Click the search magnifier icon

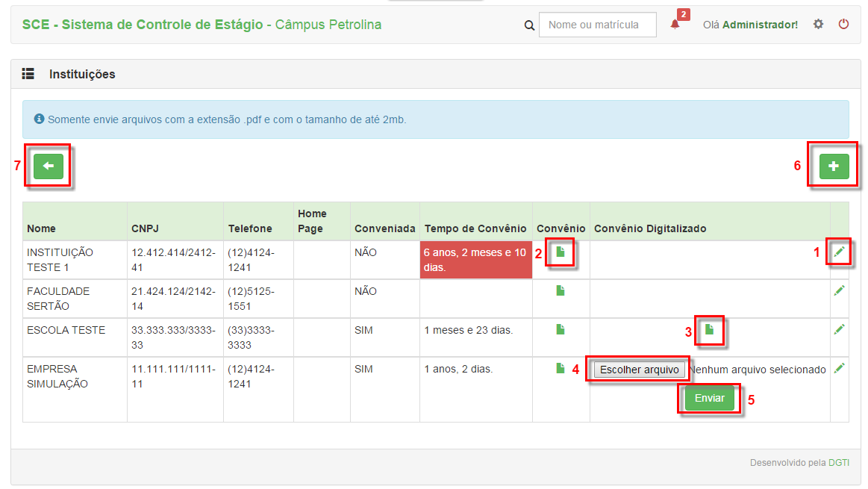(529, 25)
